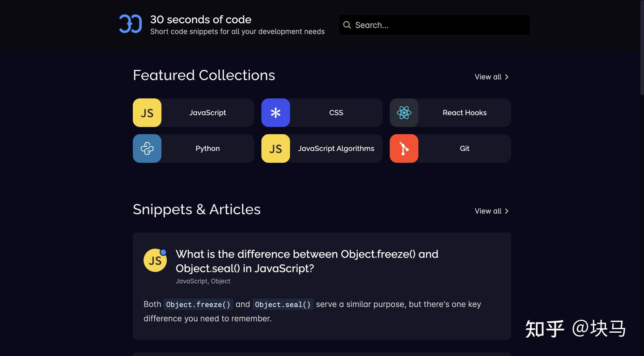Click the Python logo icon

coord(147,148)
